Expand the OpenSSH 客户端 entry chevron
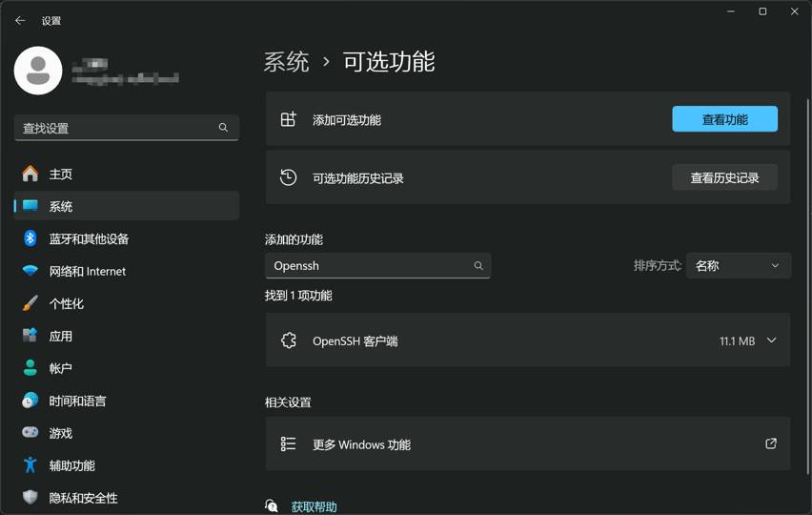This screenshot has width=812, height=515. point(771,340)
